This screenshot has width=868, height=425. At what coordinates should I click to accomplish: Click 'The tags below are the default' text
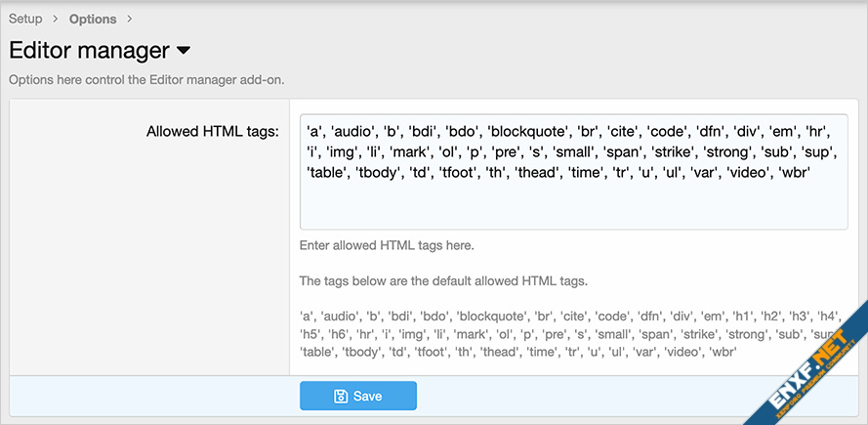click(443, 280)
